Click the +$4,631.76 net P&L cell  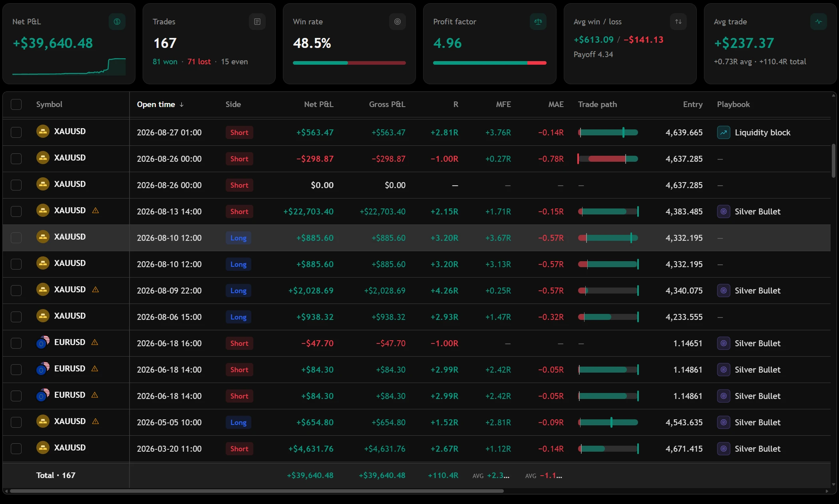pos(311,449)
